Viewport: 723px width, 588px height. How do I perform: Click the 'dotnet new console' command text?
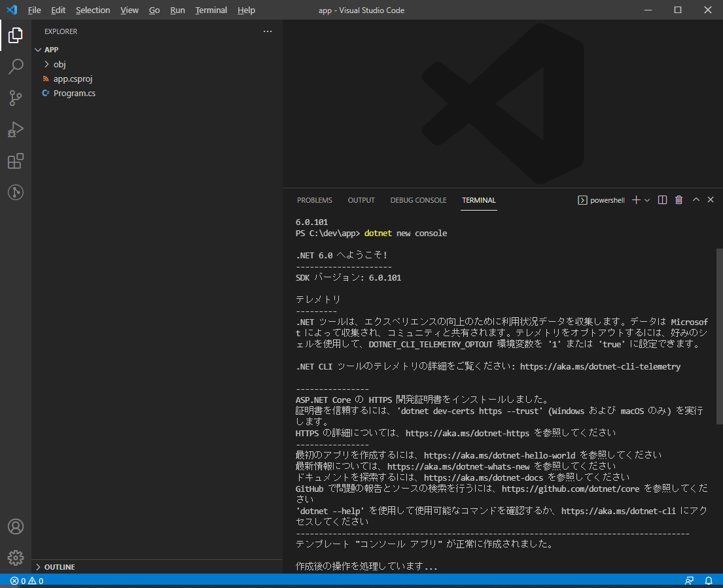pos(405,233)
